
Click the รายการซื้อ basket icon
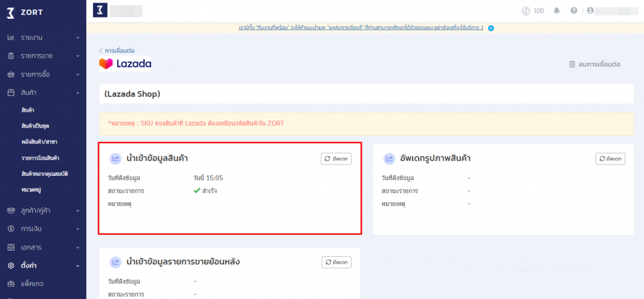coord(11,75)
